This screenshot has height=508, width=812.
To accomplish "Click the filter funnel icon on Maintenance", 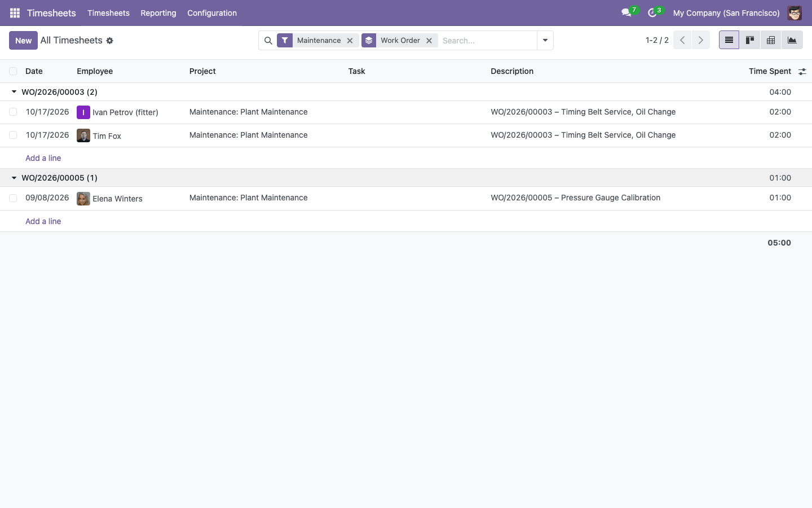I will [x=285, y=41].
